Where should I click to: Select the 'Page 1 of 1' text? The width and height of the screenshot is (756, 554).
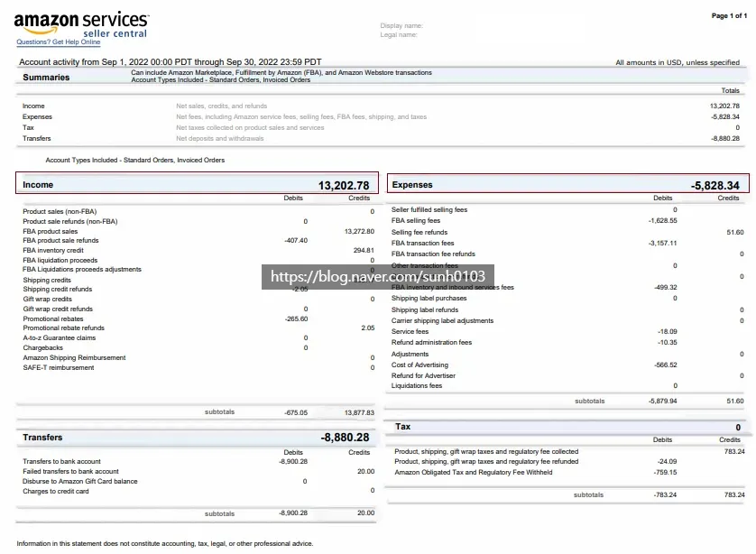pyautogui.click(x=729, y=16)
